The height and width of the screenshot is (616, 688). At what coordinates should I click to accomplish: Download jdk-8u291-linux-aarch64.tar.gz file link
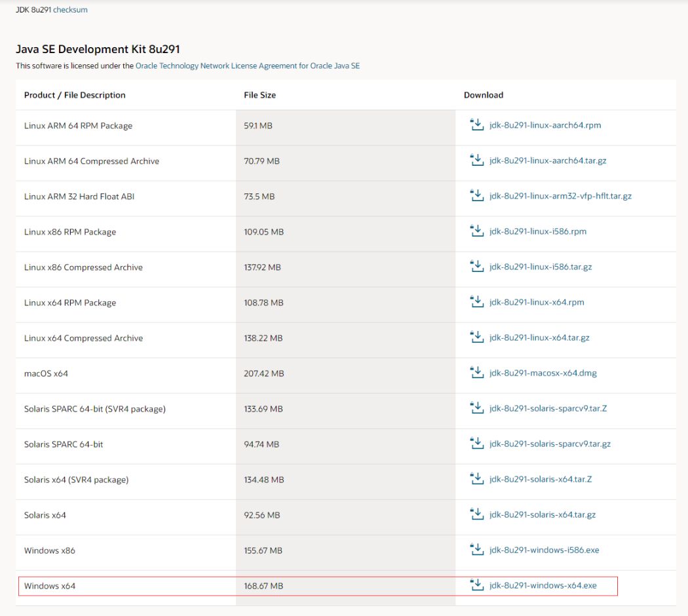click(x=548, y=161)
